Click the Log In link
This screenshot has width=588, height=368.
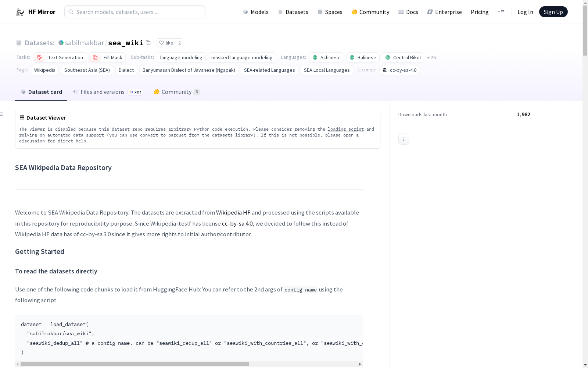click(525, 12)
